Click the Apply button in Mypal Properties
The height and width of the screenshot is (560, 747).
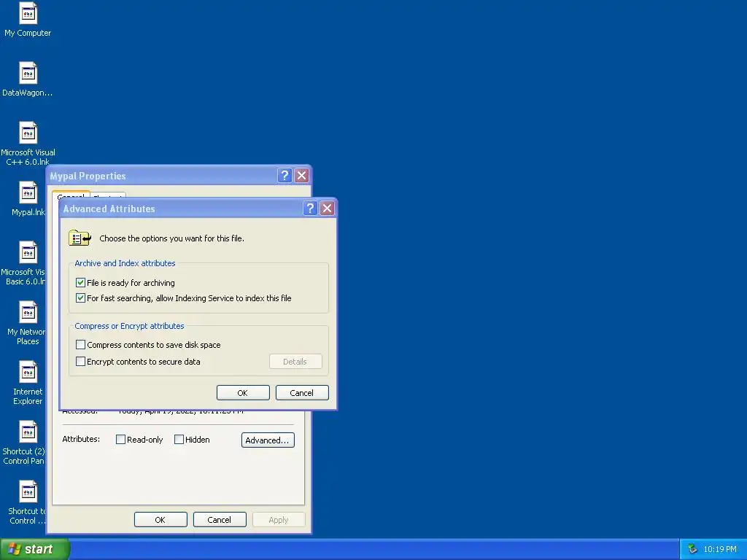pos(279,519)
